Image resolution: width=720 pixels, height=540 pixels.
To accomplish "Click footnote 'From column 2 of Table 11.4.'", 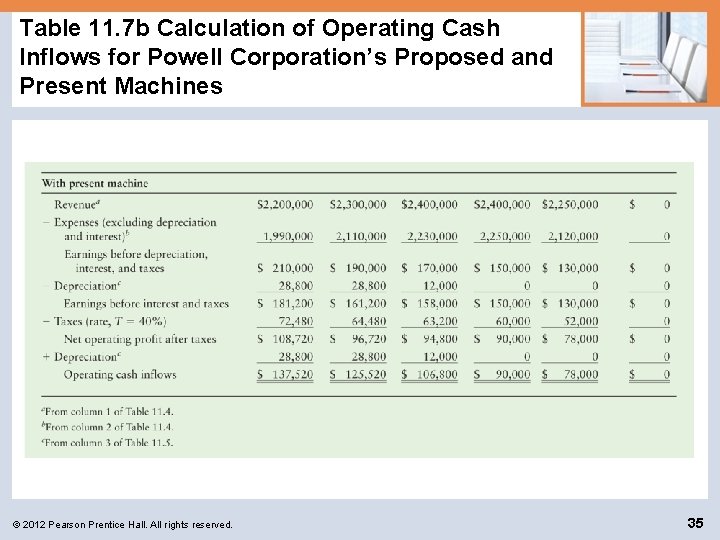I will coord(108,427).
